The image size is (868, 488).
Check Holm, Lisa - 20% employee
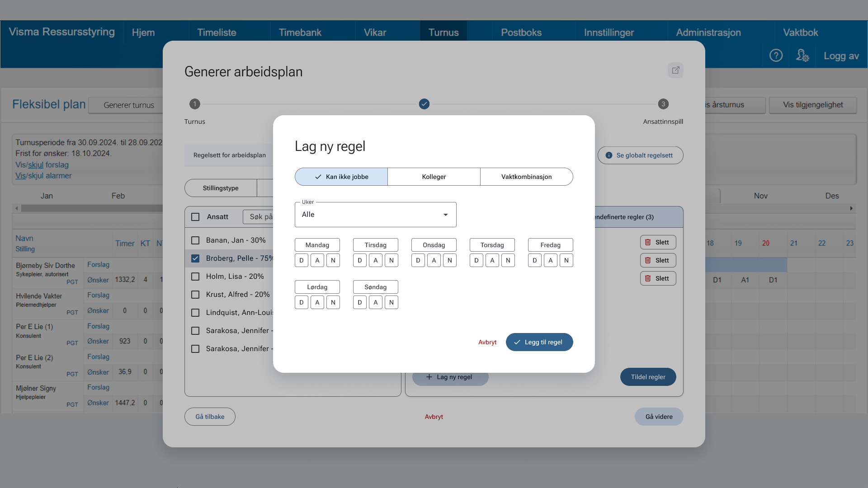[195, 277]
